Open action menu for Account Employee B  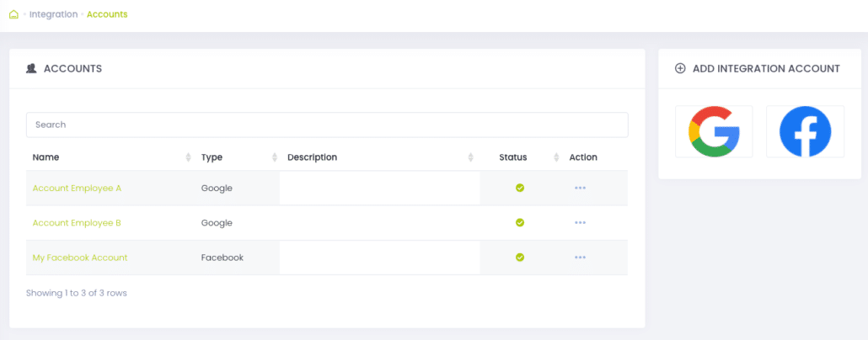pyautogui.click(x=580, y=223)
